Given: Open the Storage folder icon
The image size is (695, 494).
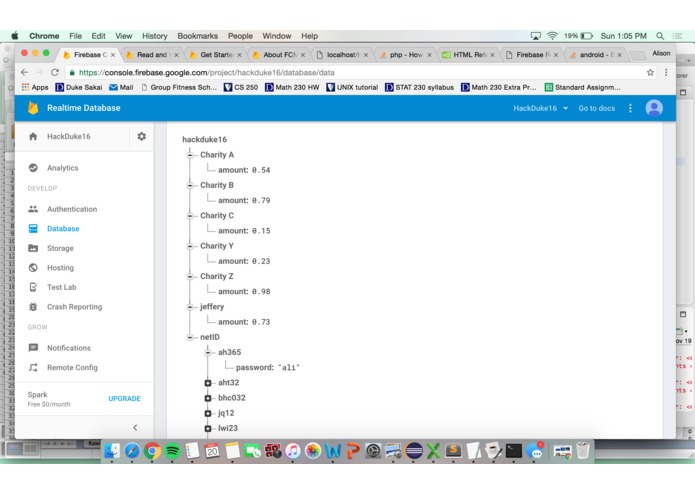Looking at the screenshot, I should [33, 248].
